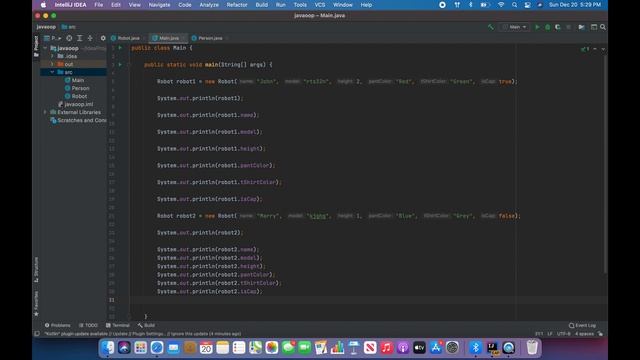
Task: Run with Coverage using the shield icon
Action: (x=558, y=27)
